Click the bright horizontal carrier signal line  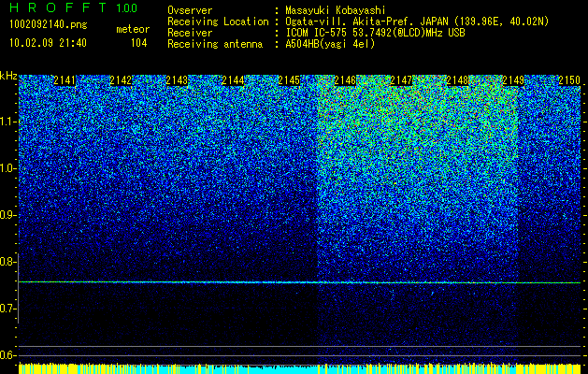point(299,282)
